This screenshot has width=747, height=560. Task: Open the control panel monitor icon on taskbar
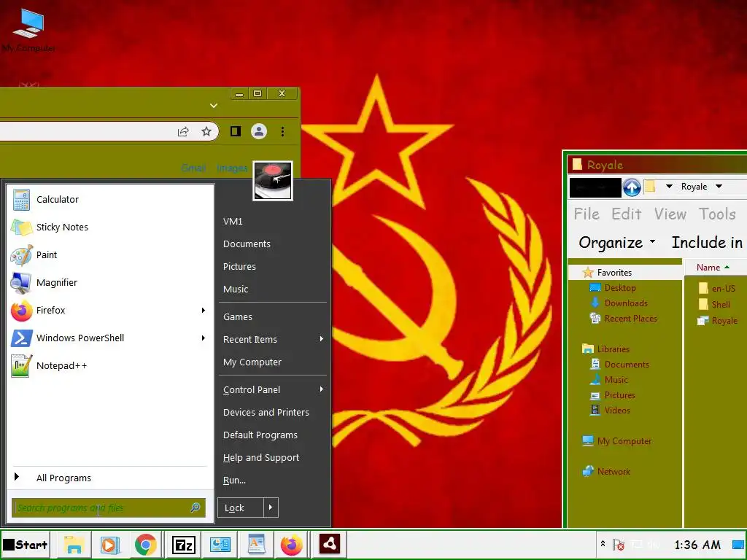coord(220,545)
